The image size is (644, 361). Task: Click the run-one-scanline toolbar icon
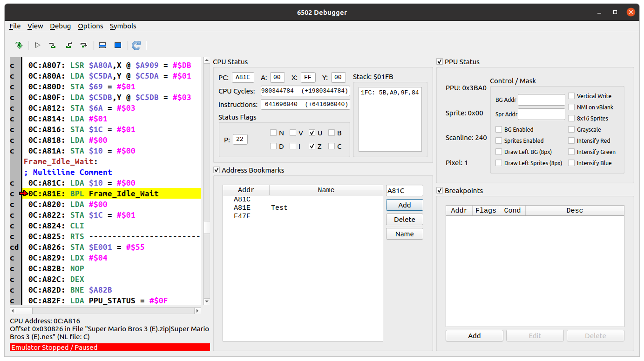point(102,45)
